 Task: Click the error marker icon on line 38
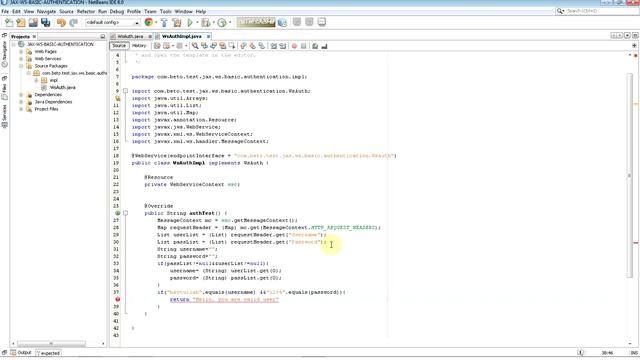118,299
